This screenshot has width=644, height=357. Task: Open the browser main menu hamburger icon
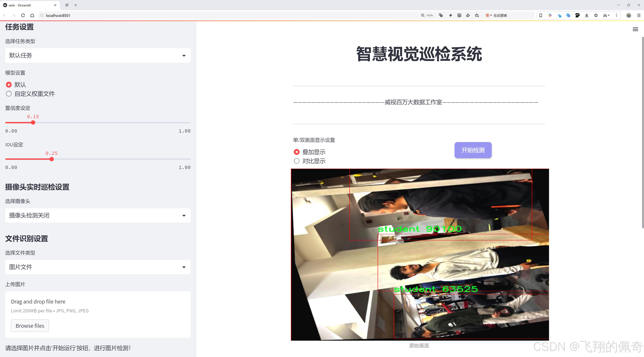point(639,15)
